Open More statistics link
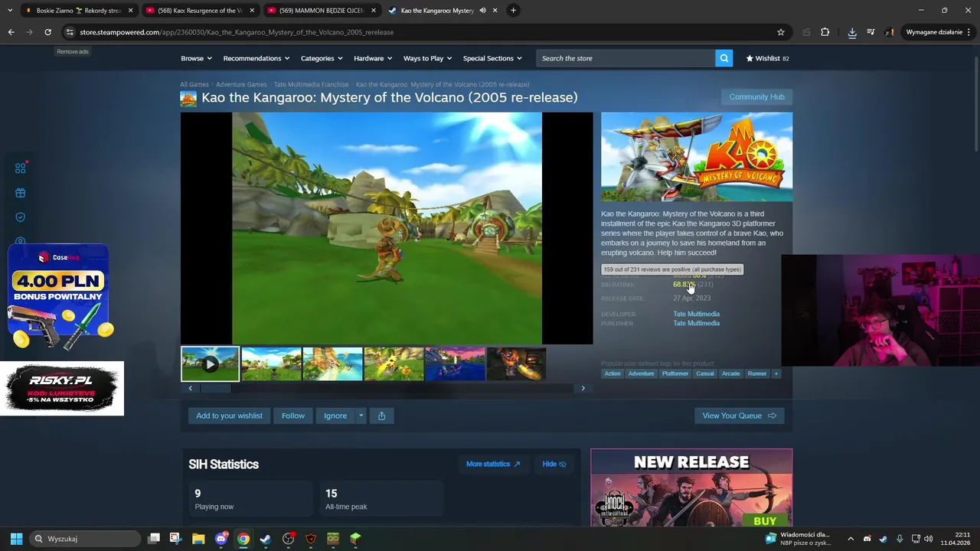The image size is (980, 551). 493,464
